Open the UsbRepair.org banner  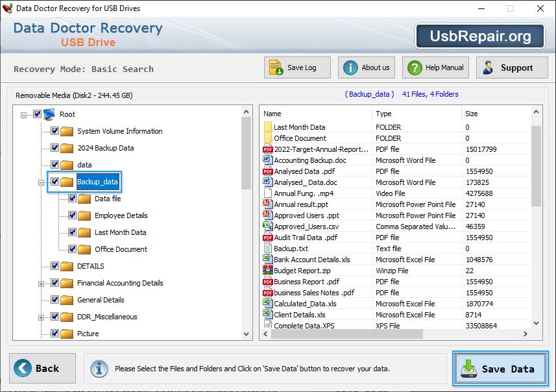(480, 36)
